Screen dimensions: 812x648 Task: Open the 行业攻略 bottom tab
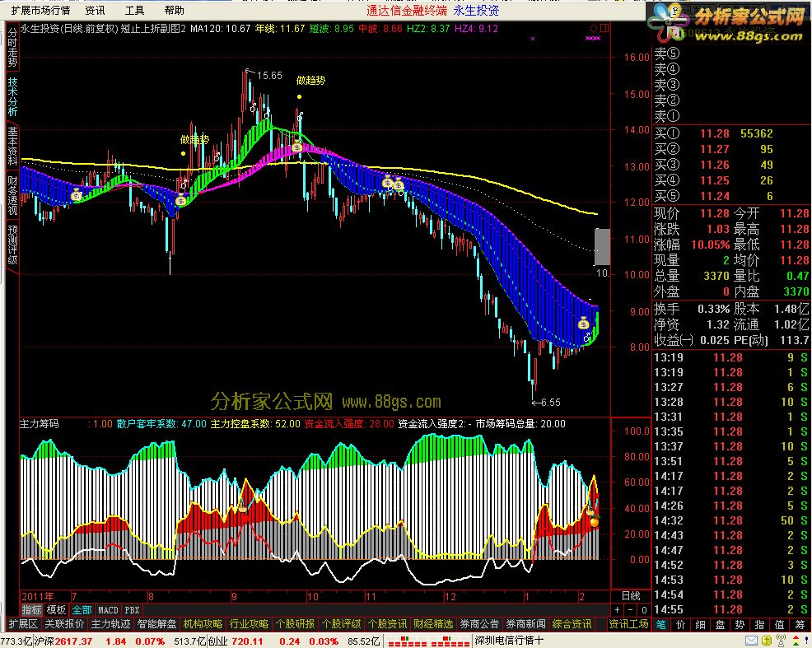point(249,624)
